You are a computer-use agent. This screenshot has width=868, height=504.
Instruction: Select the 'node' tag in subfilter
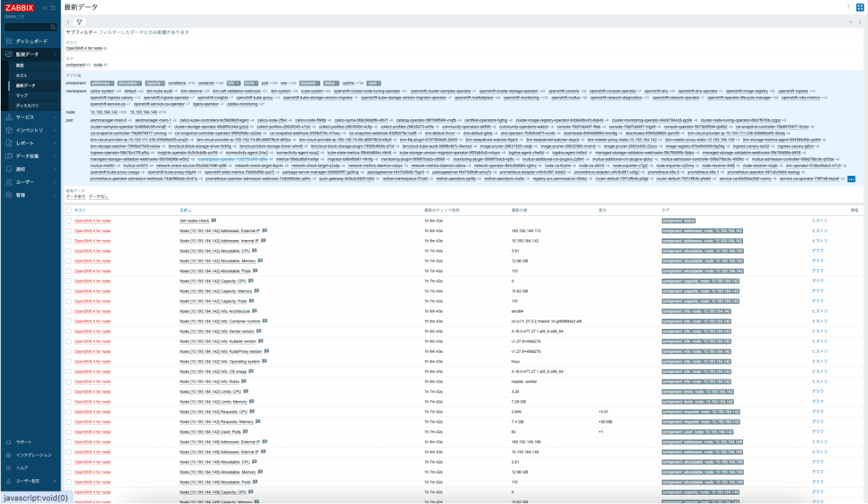(x=97, y=64)
